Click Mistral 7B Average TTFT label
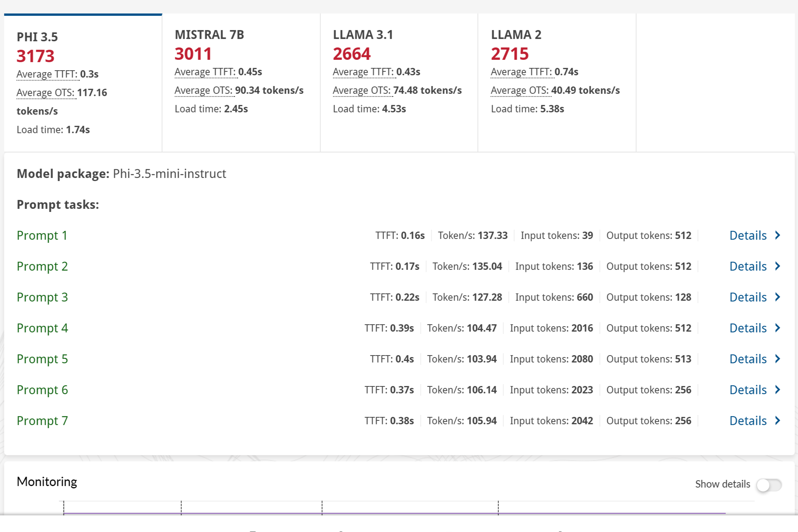The width and height of the screenshot is (798, 532). (x=205, y=72)
